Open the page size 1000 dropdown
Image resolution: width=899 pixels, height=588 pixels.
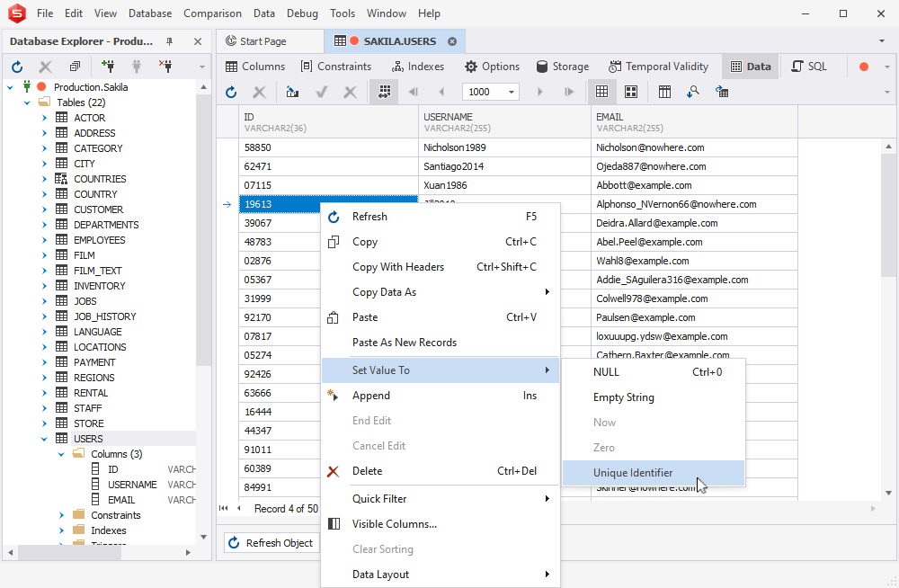pos(511,92)
